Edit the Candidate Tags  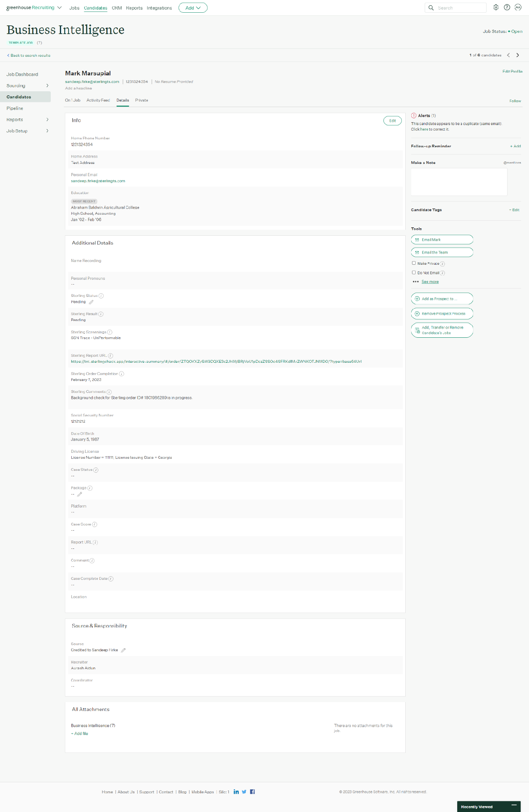click(514, 210)
